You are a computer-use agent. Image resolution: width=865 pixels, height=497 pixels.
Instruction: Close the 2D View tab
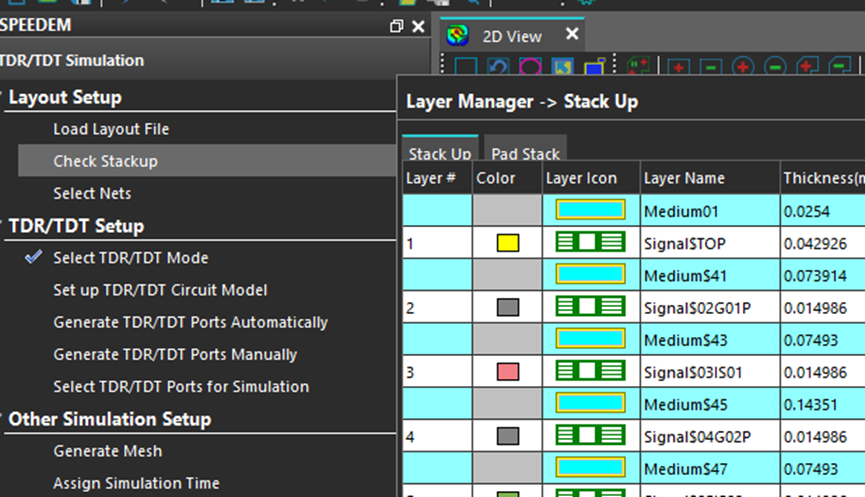click(x=572, y=34)
